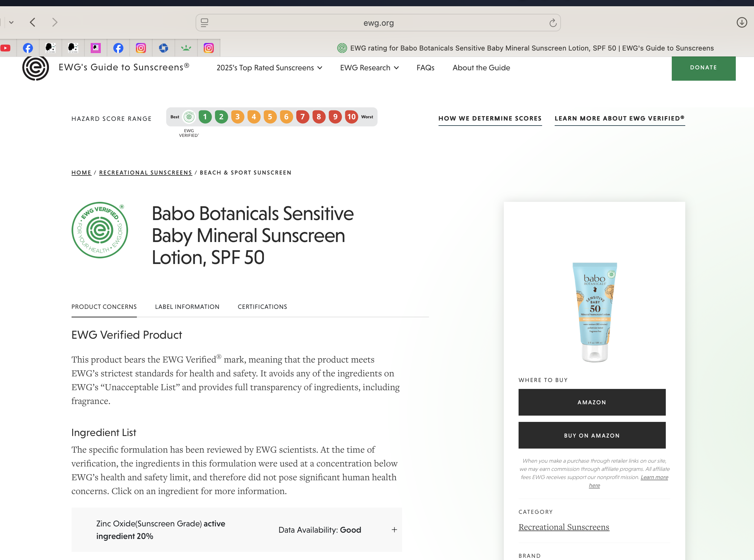Click the ewg.org address bar
754x560 pixels.
point(378,23)
